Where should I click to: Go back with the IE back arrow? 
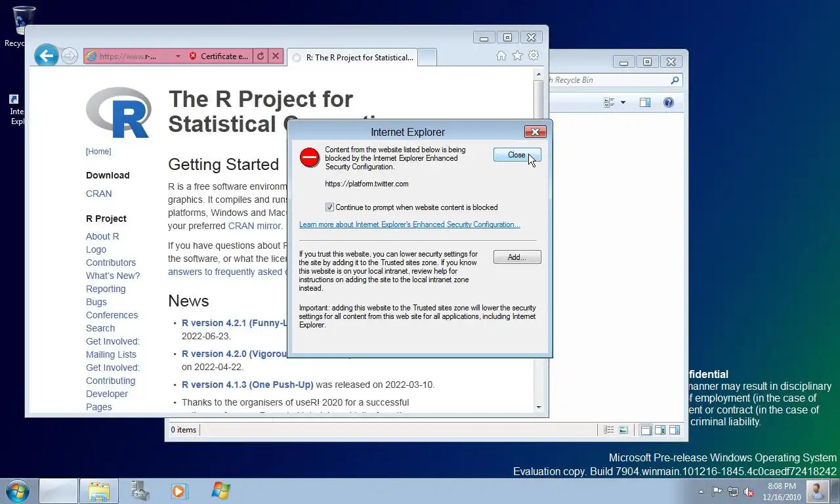tap(46, 56)
